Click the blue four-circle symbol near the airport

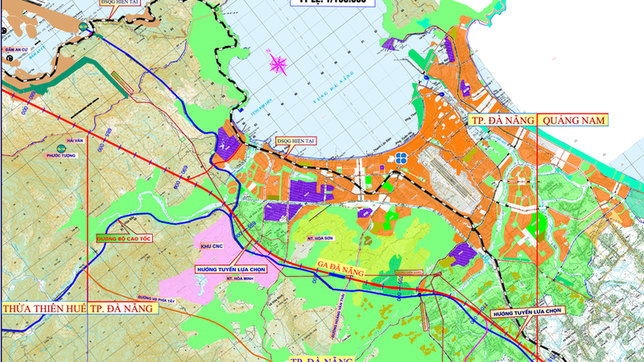tap(400, 157)
